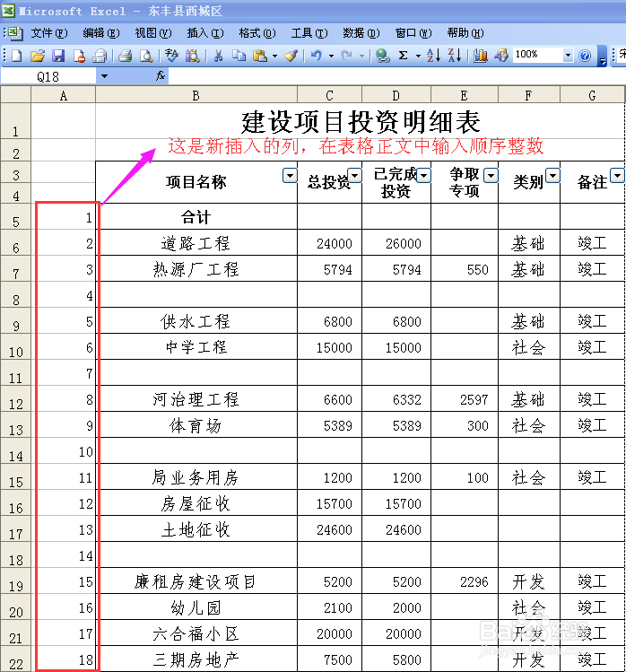Click the Name Box showing Q18
Image resolution: width=626 pixels, height=672 pixels.
(48, 77)
